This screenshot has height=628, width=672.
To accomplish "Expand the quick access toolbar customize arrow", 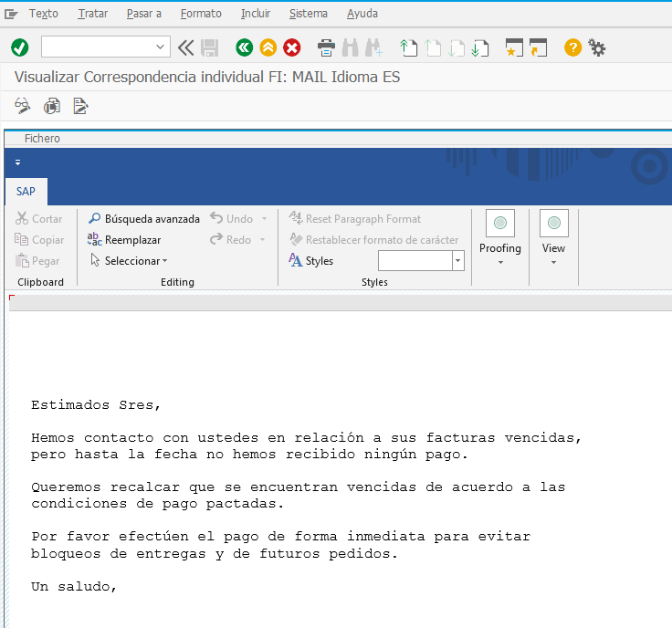I will click(x=17, y=162).
